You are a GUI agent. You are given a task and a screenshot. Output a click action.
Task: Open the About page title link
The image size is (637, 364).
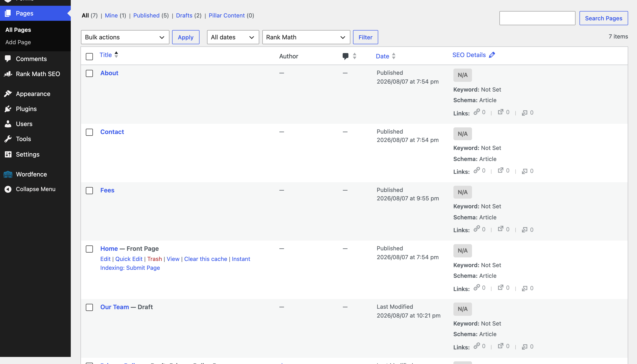[x=109, y=73]
